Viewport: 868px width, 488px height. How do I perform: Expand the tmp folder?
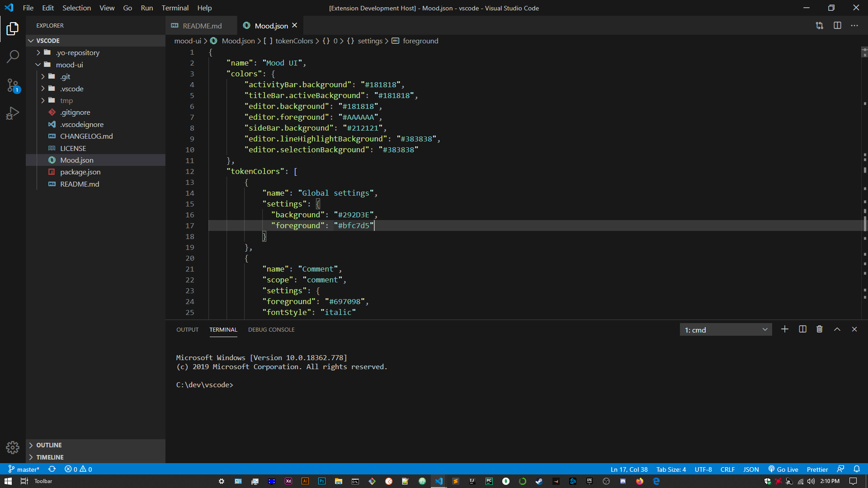tap(96, 100)
